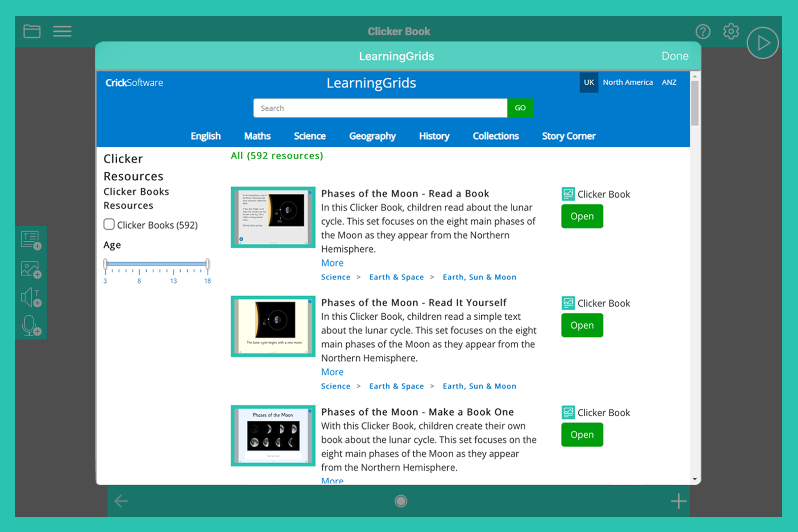Click the right handle of Age slider

tap(207, 264)
